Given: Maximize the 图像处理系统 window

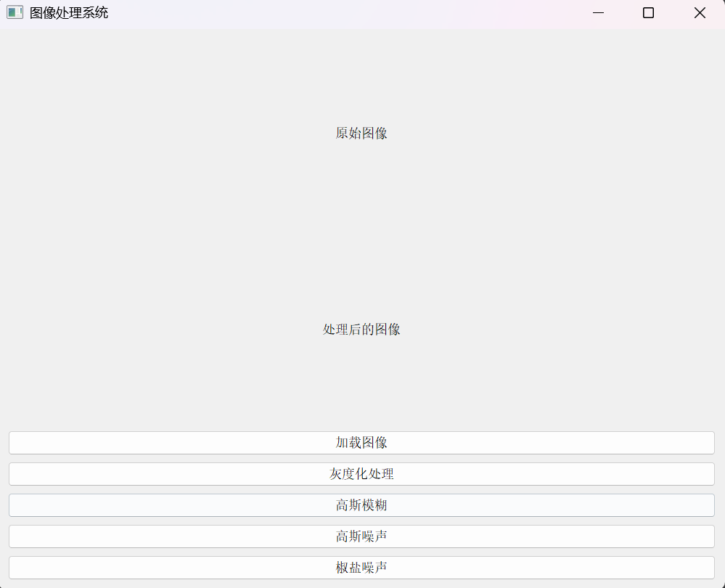Looking at the screenshot, I should click(648, 12).
